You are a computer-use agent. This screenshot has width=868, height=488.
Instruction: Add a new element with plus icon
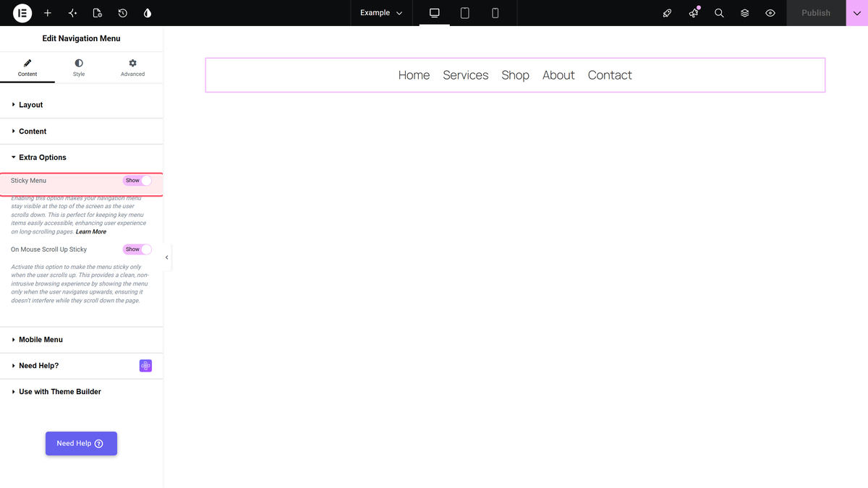tap(48, 13)
